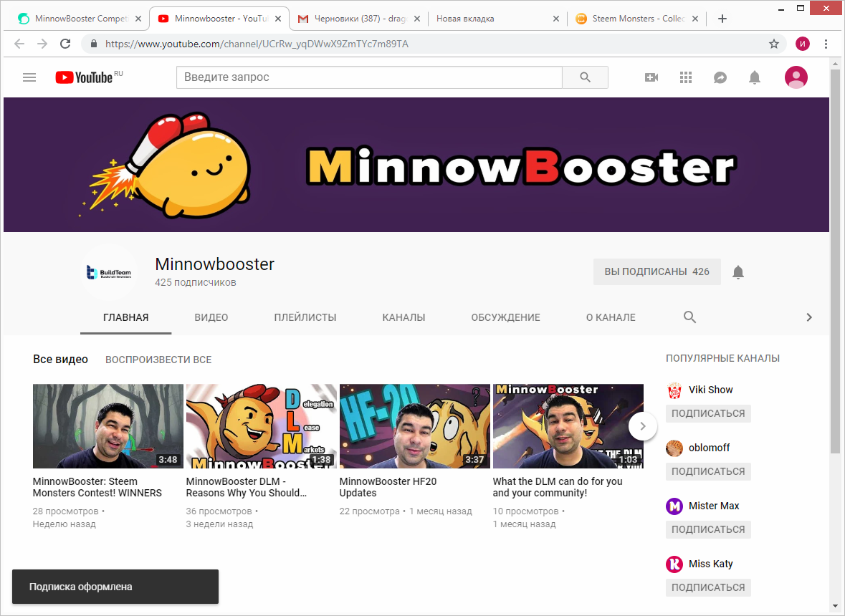Viewport: 845px width, 616px height.
Task: Open MinnowBooster HF20 Updates thumbnail
Action: pos(415,426)
